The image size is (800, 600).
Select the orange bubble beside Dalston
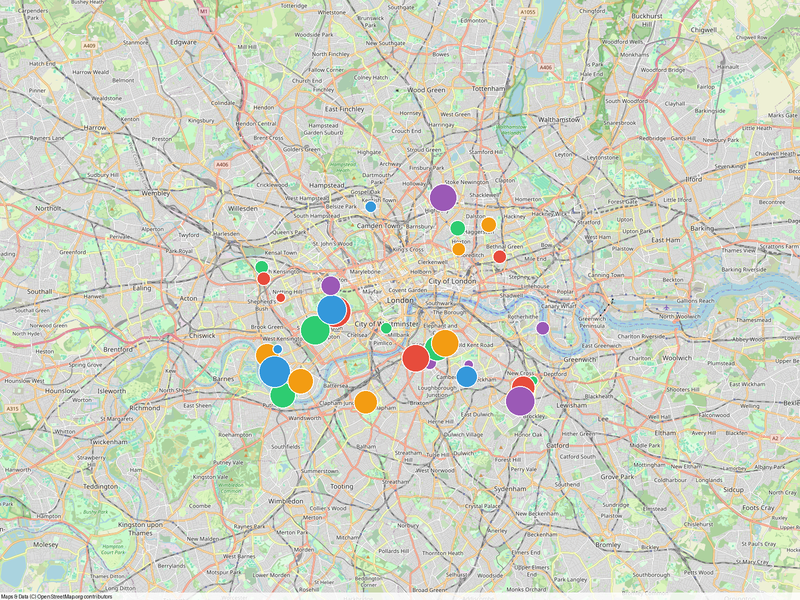pos(488,224)
